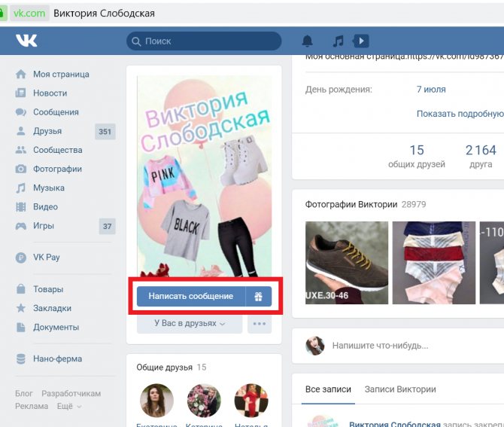Click the VK logo in header

coord(26,41)
